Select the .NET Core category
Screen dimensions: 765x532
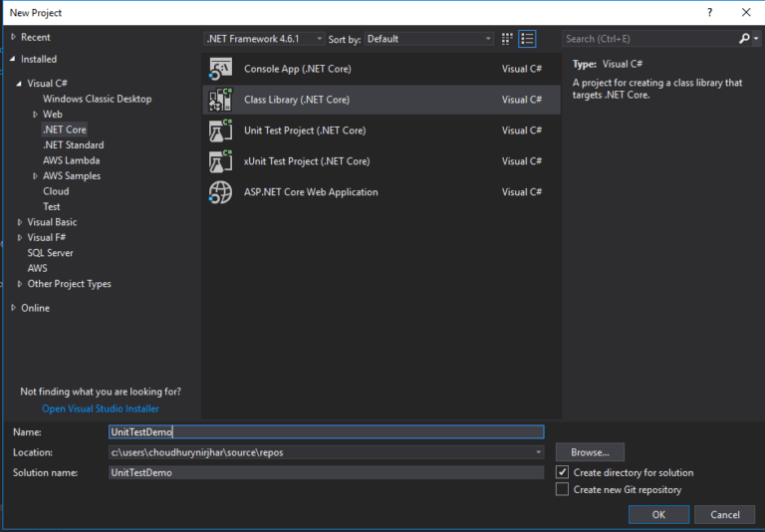tap(65, 130)
